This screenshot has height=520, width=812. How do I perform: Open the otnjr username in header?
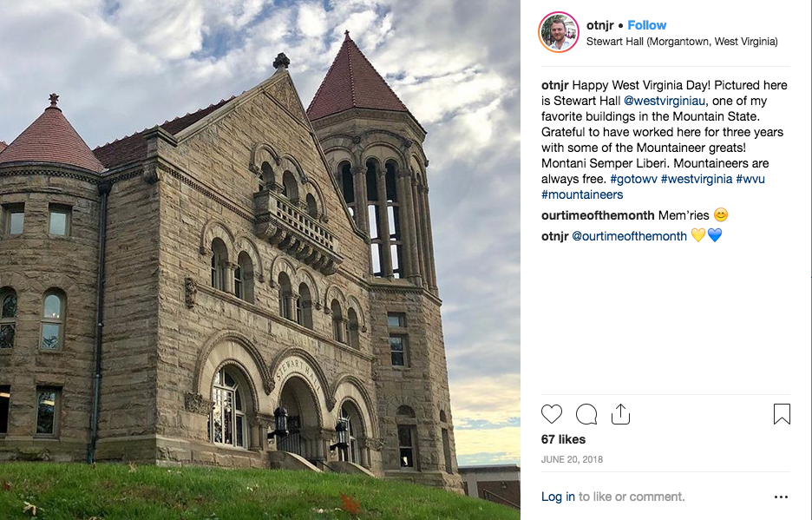coord(600,25)
